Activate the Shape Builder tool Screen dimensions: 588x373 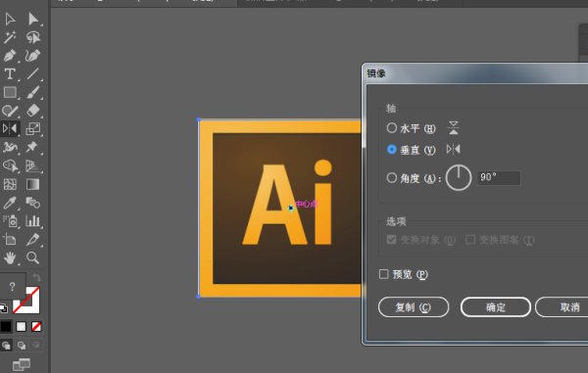tap(10, 165)
